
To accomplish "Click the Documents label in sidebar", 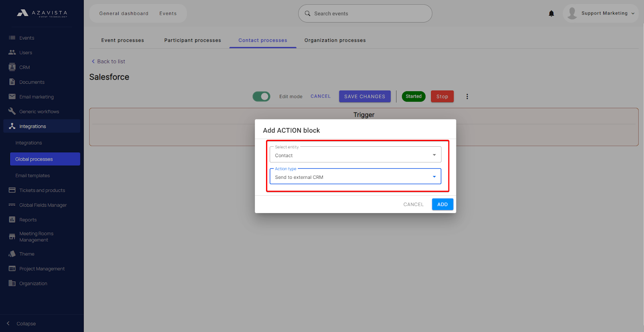I will 32,82.
